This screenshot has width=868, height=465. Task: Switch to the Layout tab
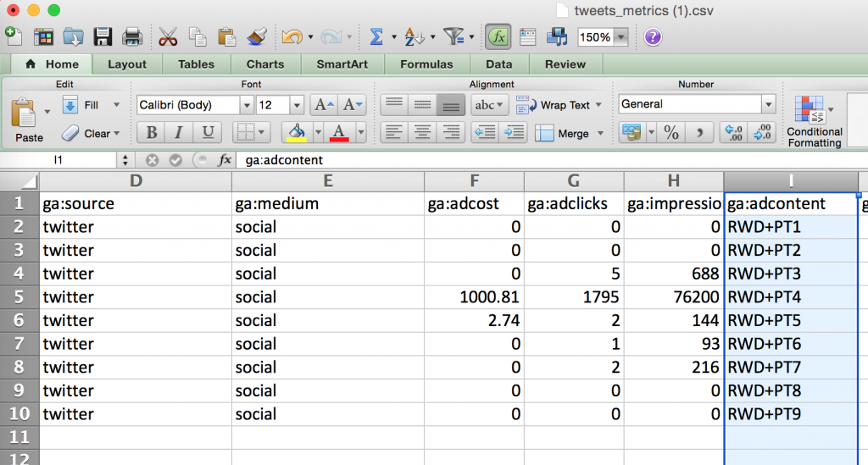pos(127,64)
